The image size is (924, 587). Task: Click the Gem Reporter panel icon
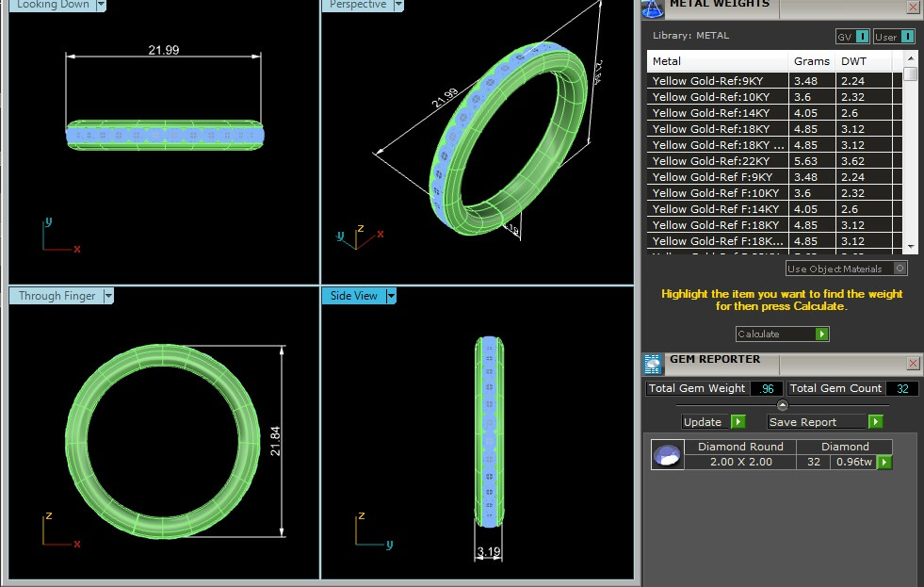click(x=653, y=365)
